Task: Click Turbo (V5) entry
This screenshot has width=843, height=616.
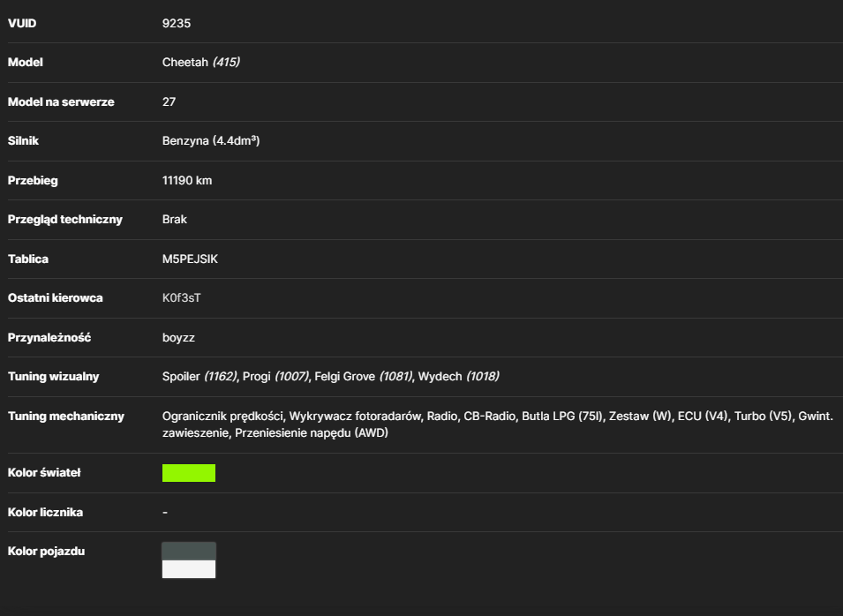Action: click(x=764, y=416)
